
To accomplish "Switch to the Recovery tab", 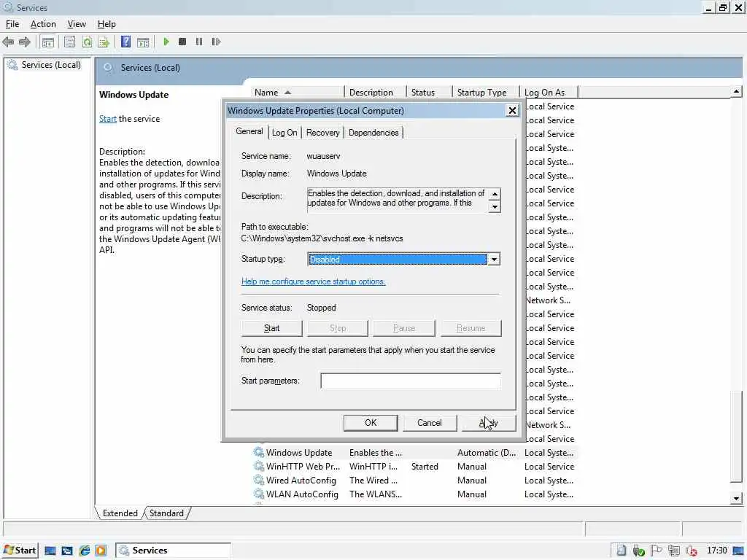I will click(322, 133).
